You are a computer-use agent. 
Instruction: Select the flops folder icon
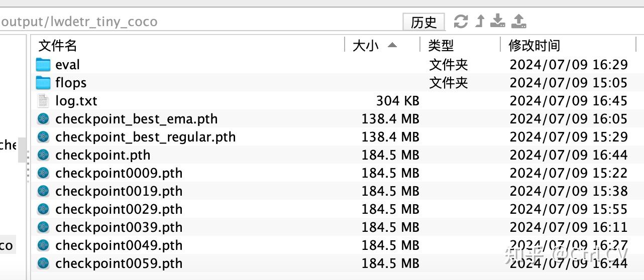(44, 83)
